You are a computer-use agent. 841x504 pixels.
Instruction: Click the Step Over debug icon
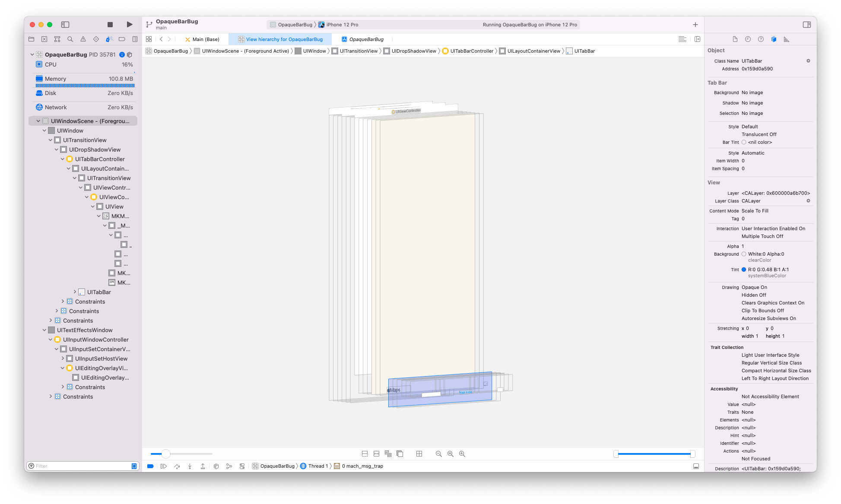(177, 466)
